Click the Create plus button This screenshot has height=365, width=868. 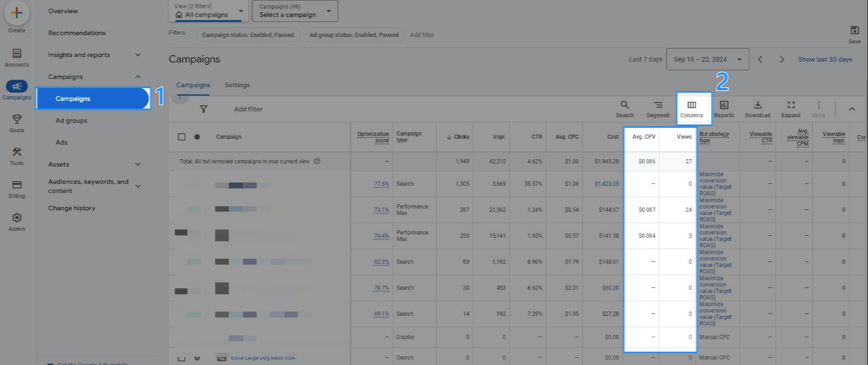click(17, 13)
